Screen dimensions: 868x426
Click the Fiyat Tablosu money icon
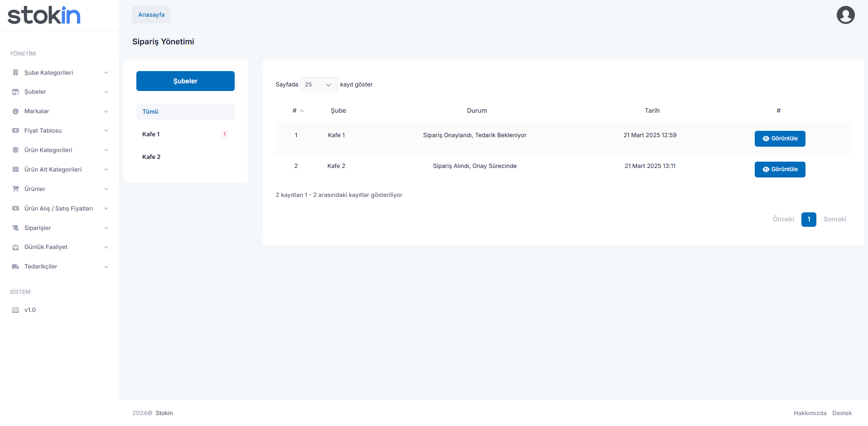coord(15,131)
